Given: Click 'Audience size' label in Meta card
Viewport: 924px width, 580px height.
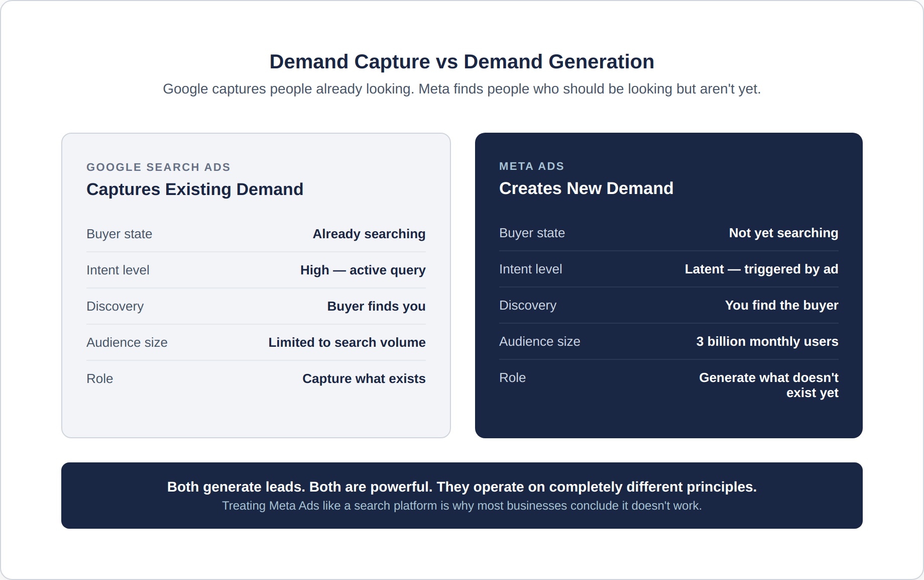Looking at the screenshot, I should [539, 341].
